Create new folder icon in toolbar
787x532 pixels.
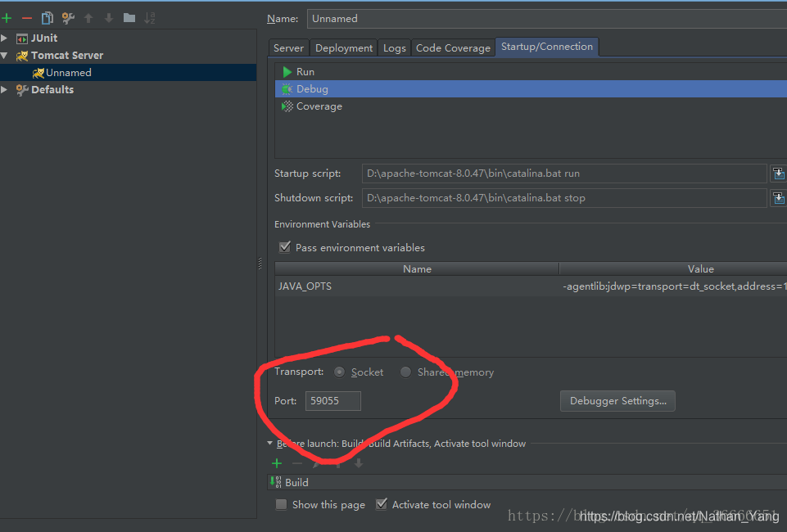pos(129,18)
